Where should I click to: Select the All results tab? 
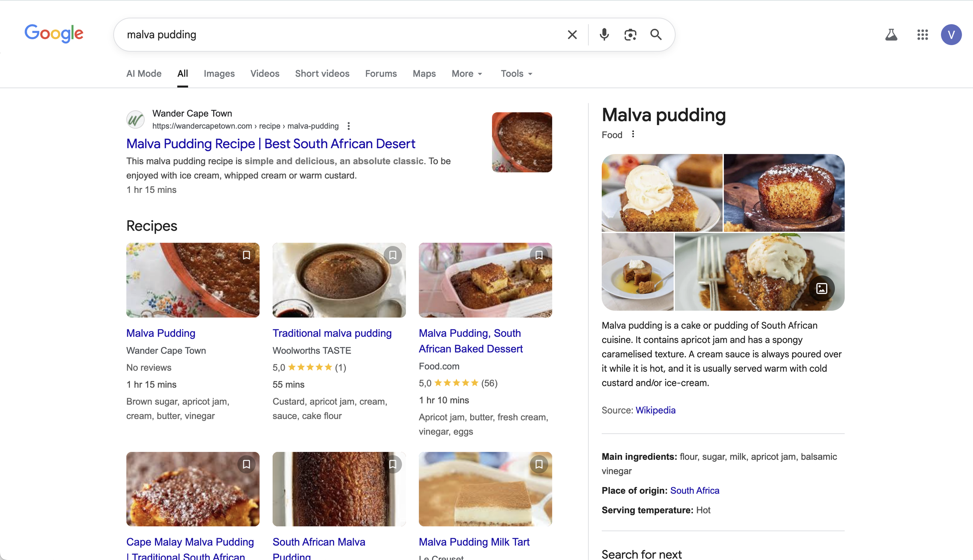(x=183, y=73)
